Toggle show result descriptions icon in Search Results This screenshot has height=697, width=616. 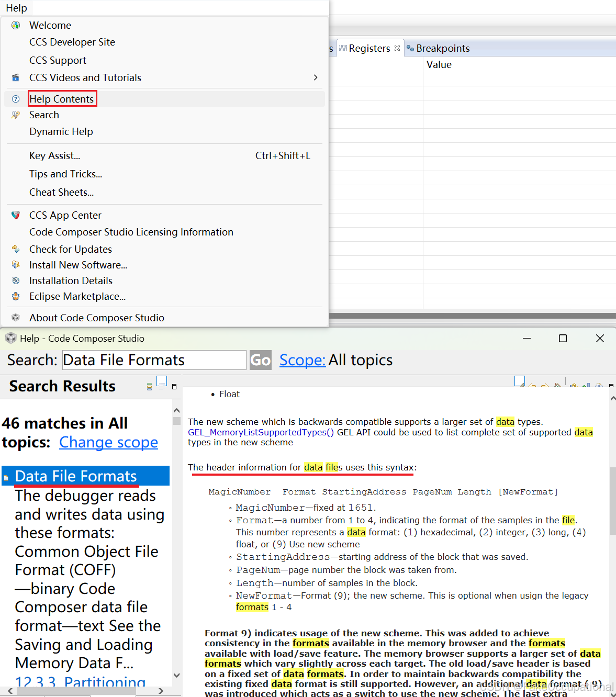point(162,383)
